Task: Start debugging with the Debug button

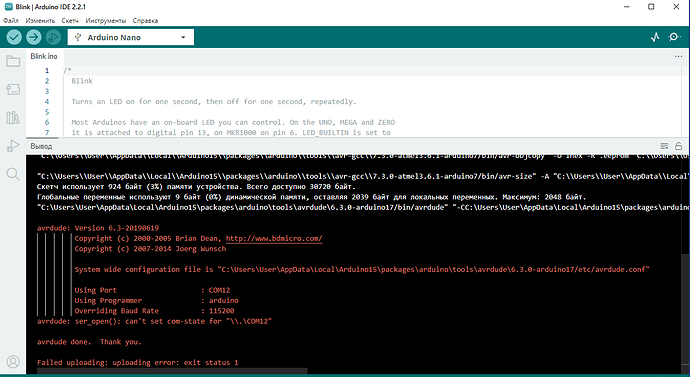Action: (53, 37)
